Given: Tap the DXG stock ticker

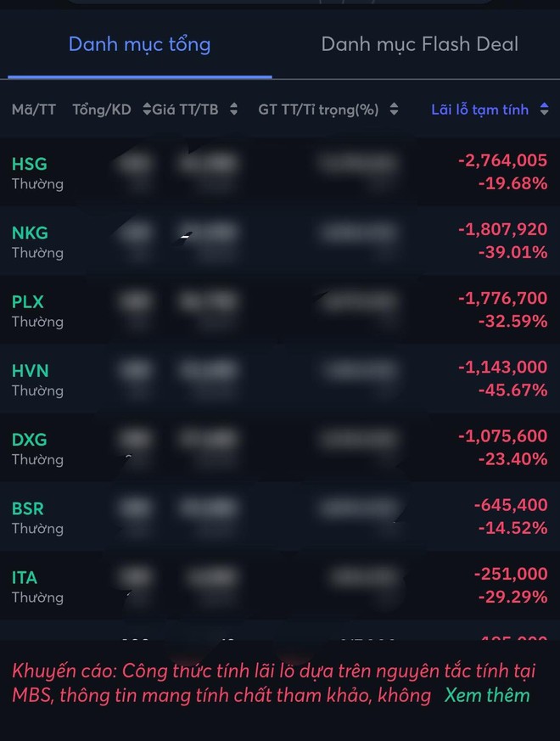Looking at the screenshot, I should click(x=30, y=440).
